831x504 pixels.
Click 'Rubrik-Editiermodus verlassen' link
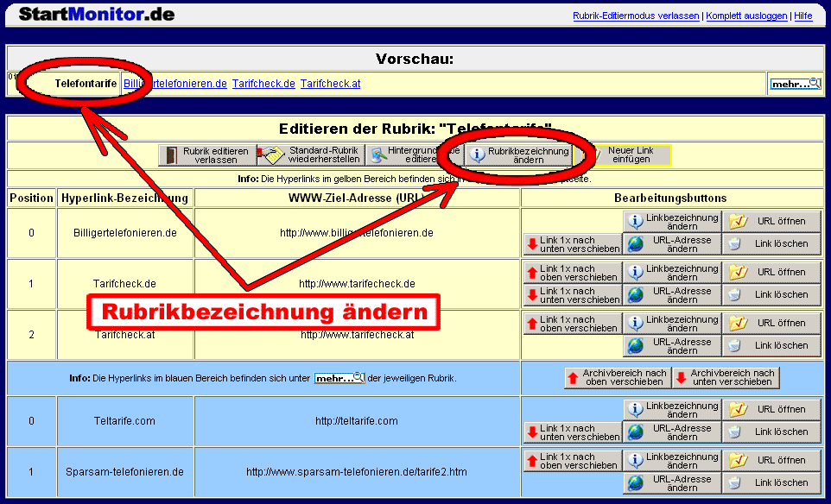coord(636,16)
